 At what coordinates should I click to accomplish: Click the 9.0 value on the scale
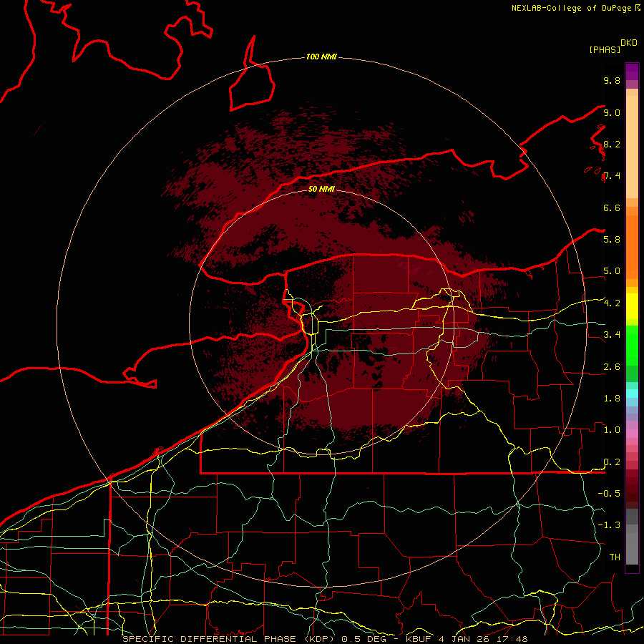[x=612, y=112]
